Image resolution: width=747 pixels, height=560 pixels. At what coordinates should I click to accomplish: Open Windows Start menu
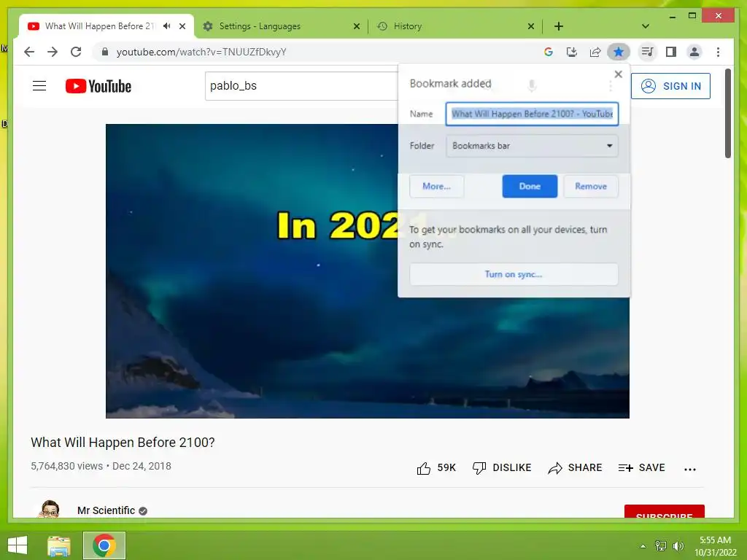click(x=18, y=545)
